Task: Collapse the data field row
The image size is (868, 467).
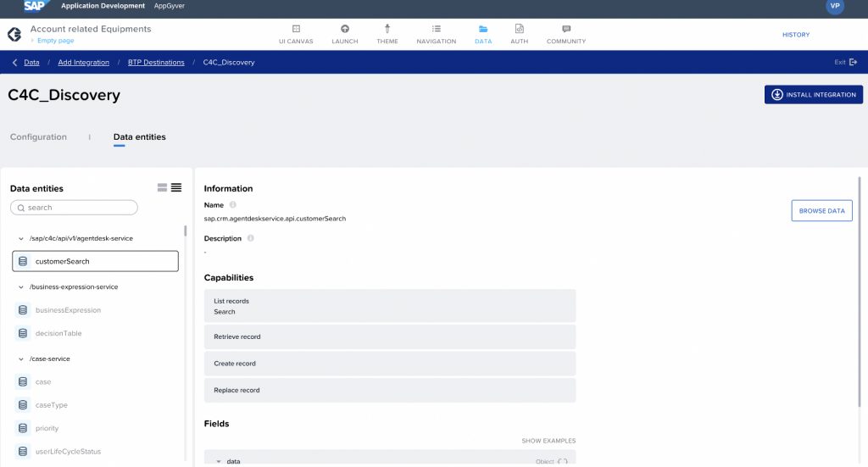Action: tap(219, 461)
